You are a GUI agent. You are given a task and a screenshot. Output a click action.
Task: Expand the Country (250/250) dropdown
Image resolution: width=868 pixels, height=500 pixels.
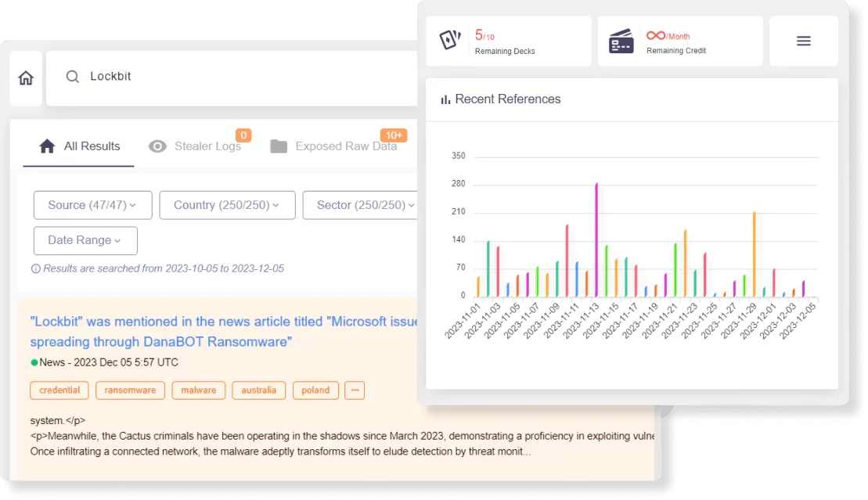(x=227, y=206)
